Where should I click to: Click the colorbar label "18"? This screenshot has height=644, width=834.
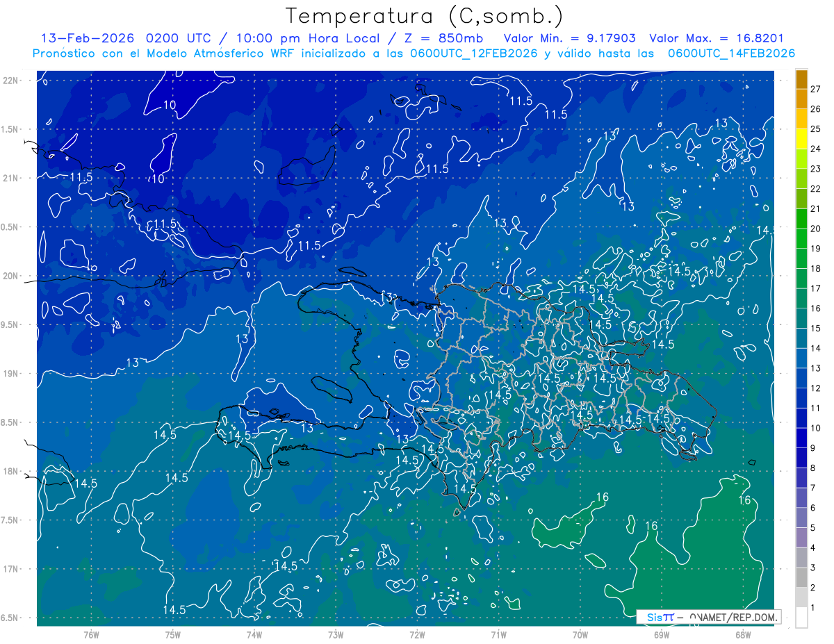coord(815,268)
